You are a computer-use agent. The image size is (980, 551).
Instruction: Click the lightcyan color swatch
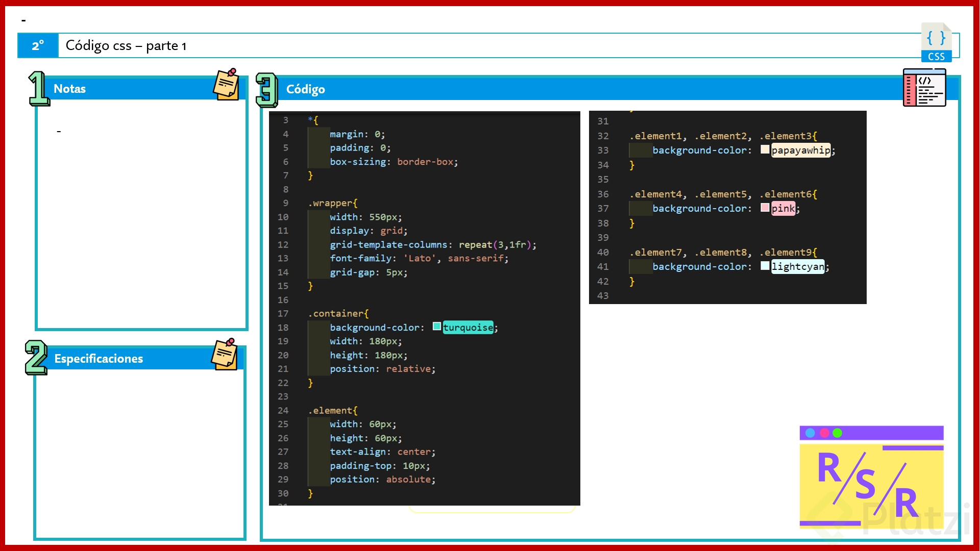point(765,266)
